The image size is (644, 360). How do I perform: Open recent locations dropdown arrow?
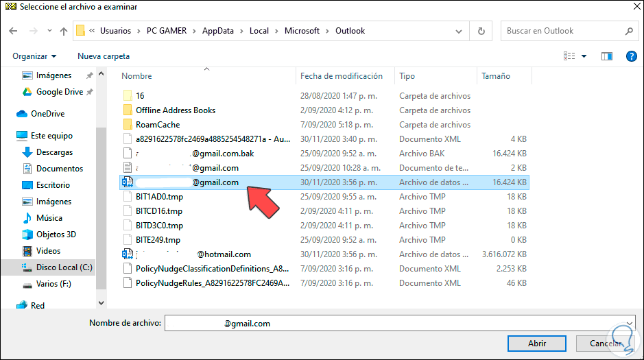tap(49, 31)
